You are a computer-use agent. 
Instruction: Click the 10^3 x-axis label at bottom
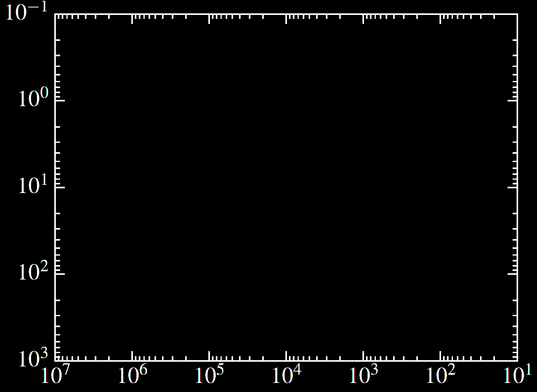(x=363, y=375)
